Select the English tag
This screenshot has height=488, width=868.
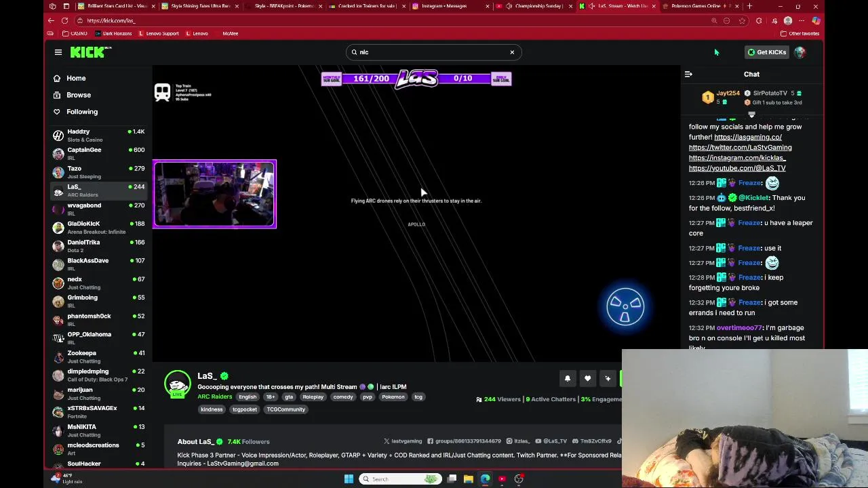(x=248, y=397)
